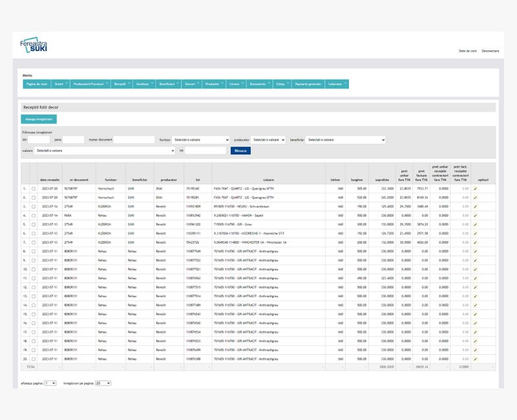Open the Receptii menu

coord(121,84)
